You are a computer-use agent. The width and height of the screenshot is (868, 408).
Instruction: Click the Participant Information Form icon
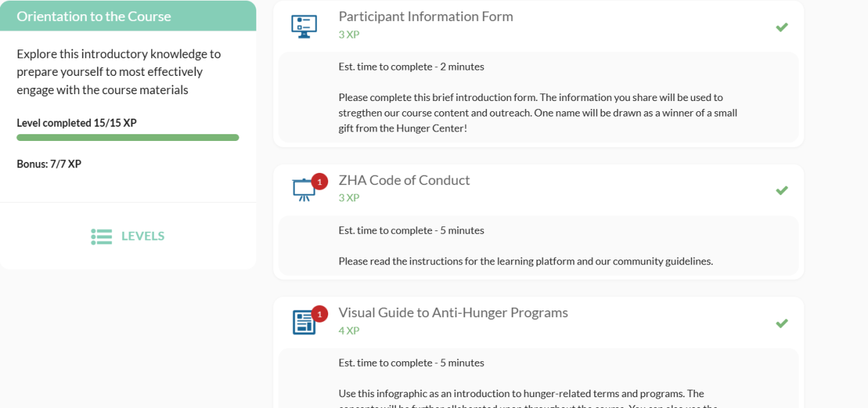point(304,26)
